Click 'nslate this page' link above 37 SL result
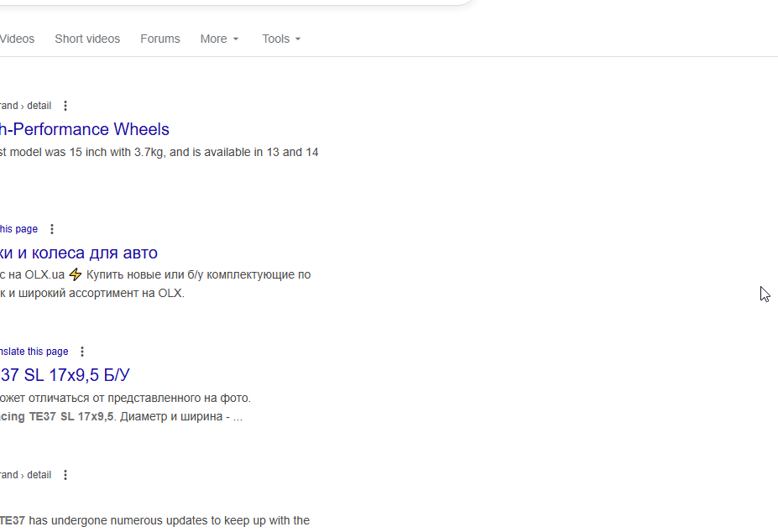Screen dimensions: 778x532 tap(34, 352)
